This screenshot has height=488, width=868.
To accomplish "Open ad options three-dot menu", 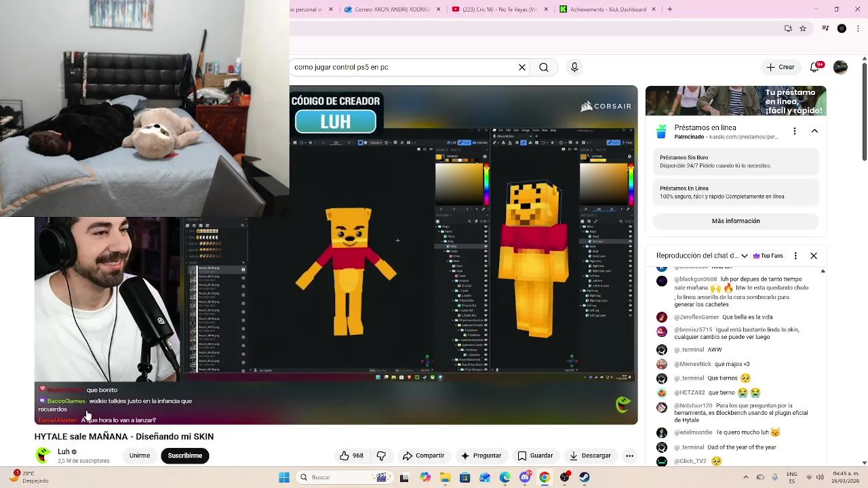I will [795, 131].
